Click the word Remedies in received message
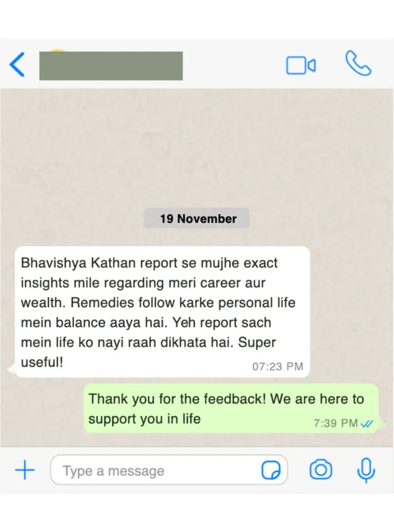This screenshot has width=394, height=532. tap(94, 303)
